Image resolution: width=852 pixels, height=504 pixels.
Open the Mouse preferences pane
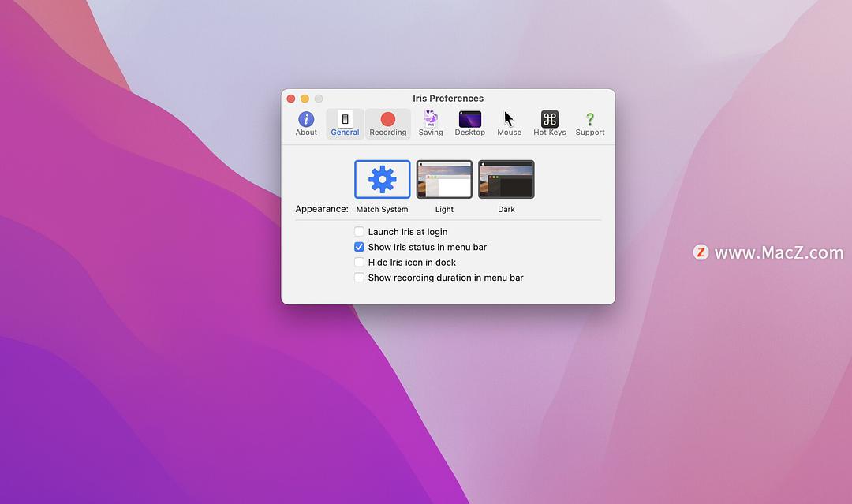(509, 124)
